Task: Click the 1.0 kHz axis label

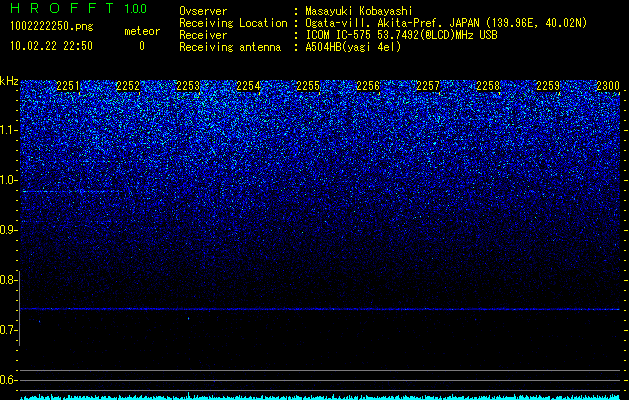Action: [8, 180]
